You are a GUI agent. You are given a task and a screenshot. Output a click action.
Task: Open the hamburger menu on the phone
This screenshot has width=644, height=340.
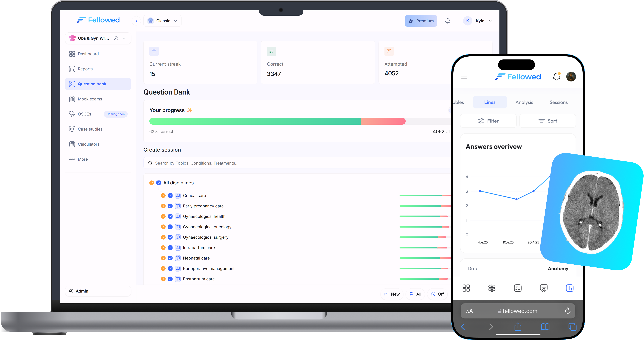(x=464, y=77)
